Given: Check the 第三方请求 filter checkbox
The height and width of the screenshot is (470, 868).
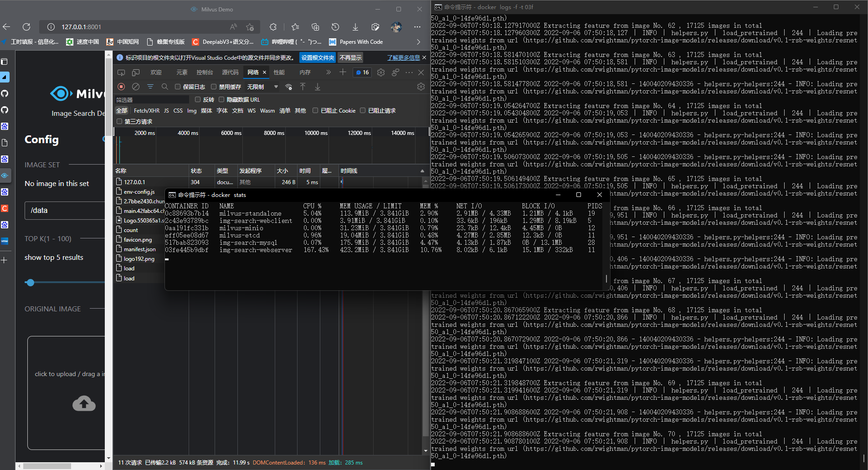Looking at the screenshot, I should (118, 121).
